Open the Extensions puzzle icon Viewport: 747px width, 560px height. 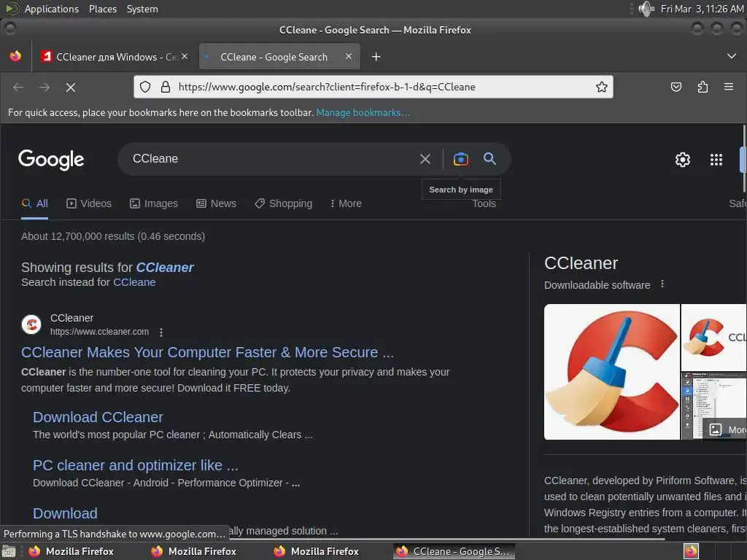click(x=703, y=87)
